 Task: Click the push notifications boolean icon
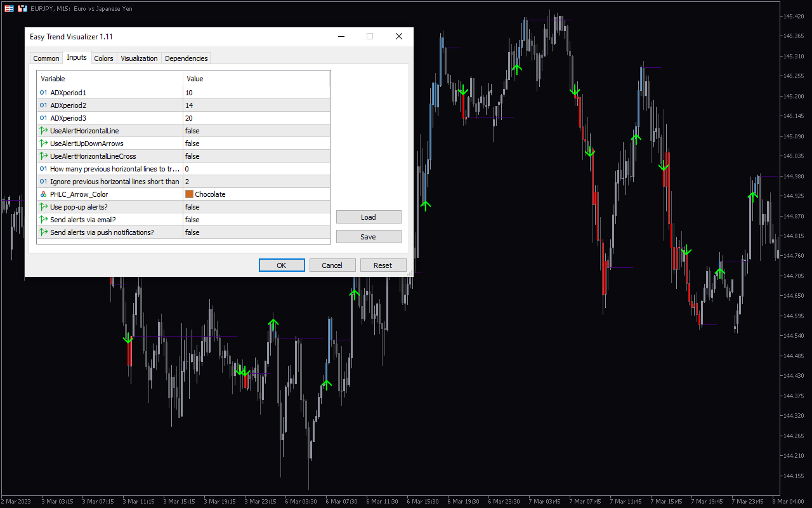44,232
